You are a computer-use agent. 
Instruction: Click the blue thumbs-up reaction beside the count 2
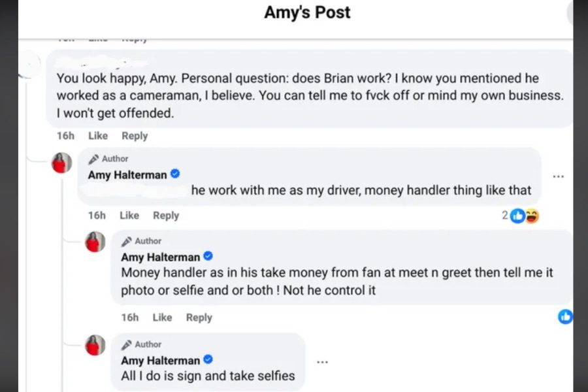click(517, 216)
